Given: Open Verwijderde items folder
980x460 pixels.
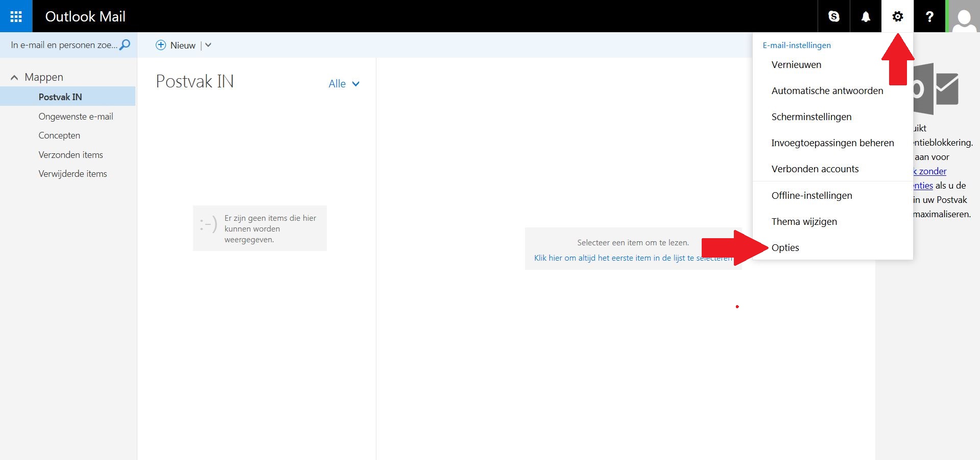Looking at the screenshot, I should [73, 174].
